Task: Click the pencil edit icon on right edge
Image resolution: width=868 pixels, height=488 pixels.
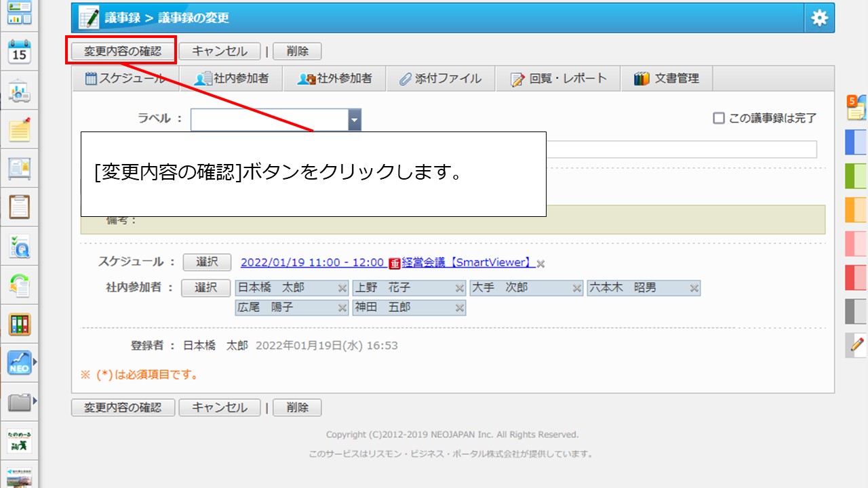Action: coord(856,346)
